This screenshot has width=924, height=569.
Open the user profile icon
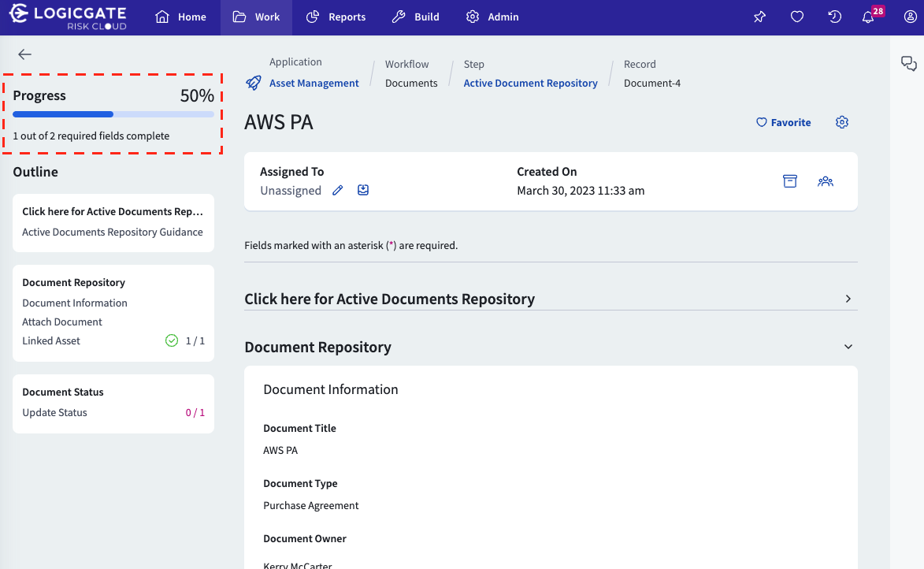[x=911, y=17]
